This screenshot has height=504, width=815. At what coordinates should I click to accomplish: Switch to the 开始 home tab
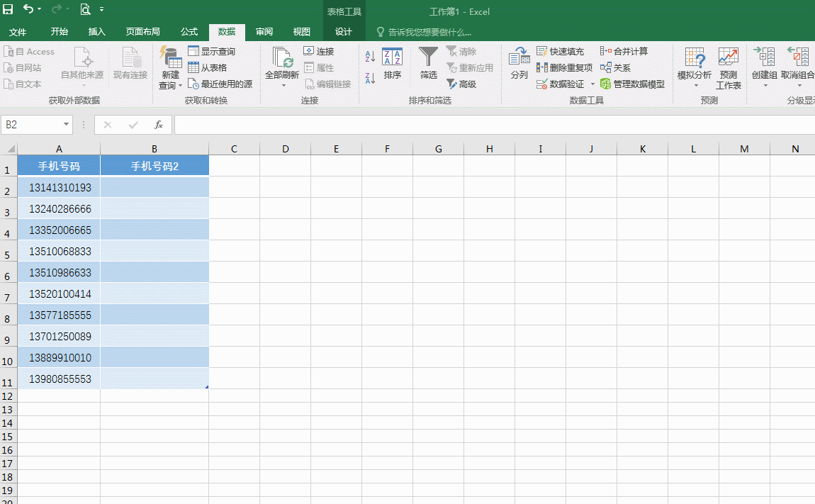60,32
